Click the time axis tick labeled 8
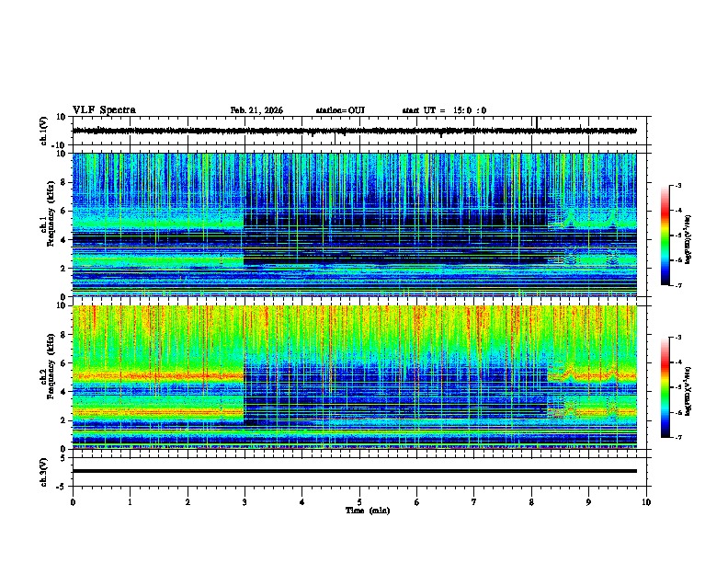 [531, 502]
